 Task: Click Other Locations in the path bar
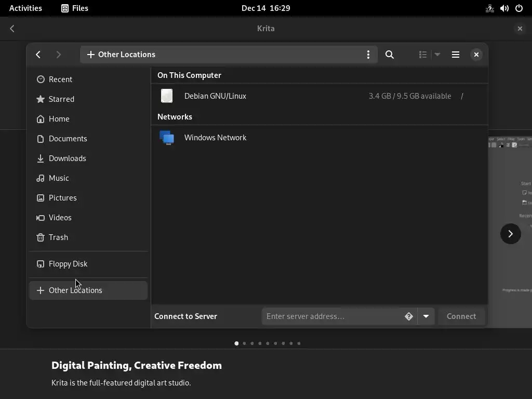point(127,55)
